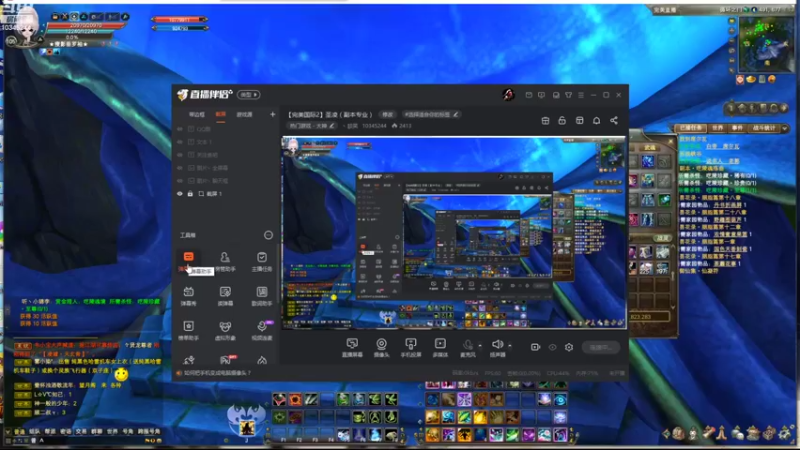Add a new scene with the plus button
This screenshot has width=800, height=450.
[272, 114]
